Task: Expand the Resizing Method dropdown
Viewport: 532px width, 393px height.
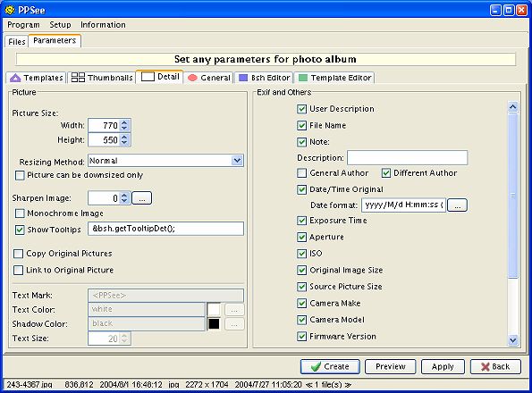Action: pos(237,161)
